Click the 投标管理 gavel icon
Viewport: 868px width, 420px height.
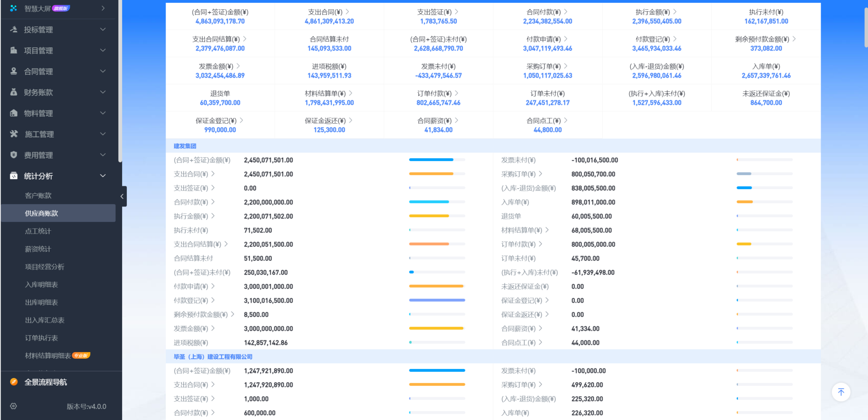coord(14,29)
